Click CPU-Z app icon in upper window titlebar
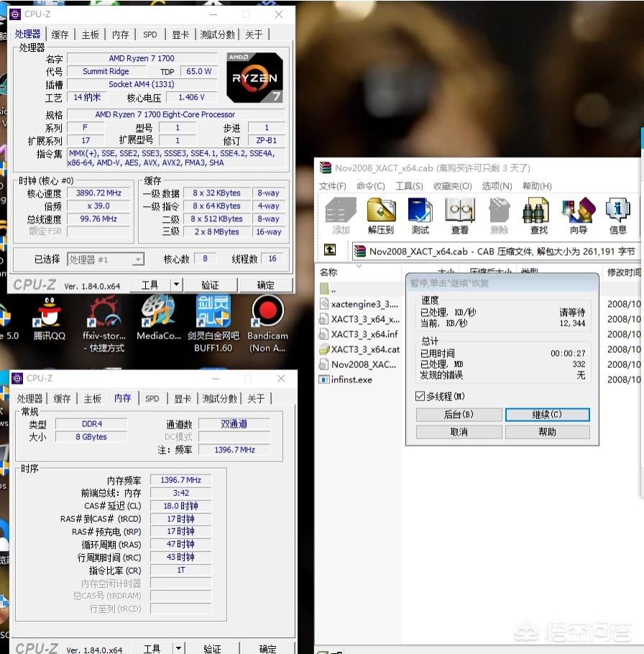The height and width of the screenshot is (654, 644). pos(15,14)
